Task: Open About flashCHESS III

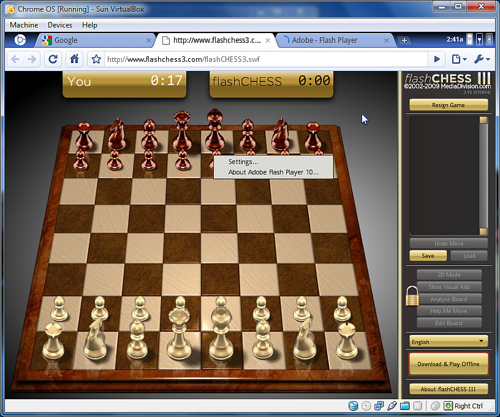Action: [448, 389]
